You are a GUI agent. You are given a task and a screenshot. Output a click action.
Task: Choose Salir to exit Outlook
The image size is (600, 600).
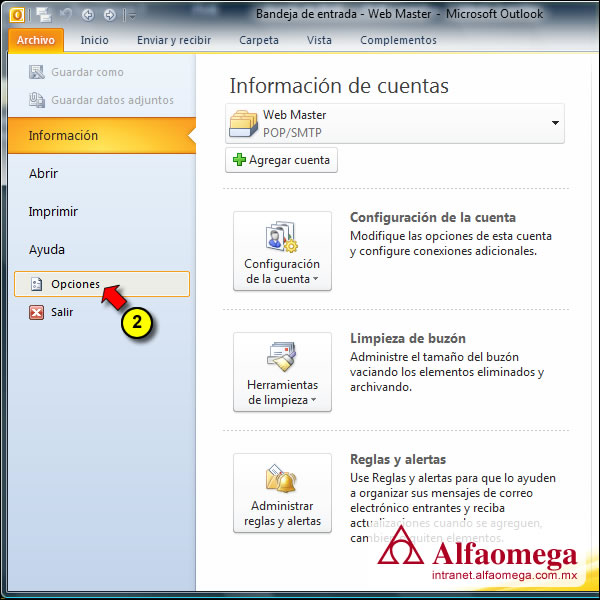click(62, 312)
